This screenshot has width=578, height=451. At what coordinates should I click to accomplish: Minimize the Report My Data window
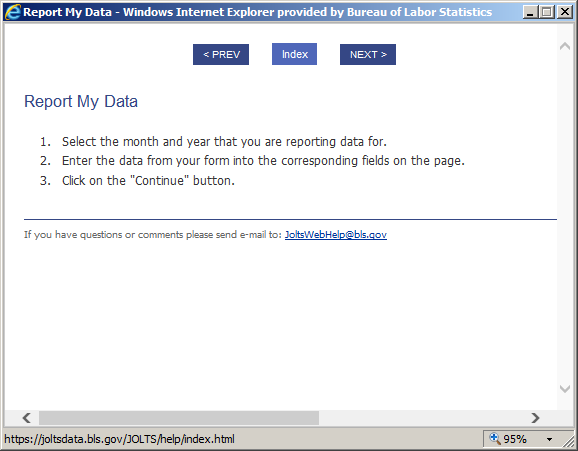(x=530, y=12)
